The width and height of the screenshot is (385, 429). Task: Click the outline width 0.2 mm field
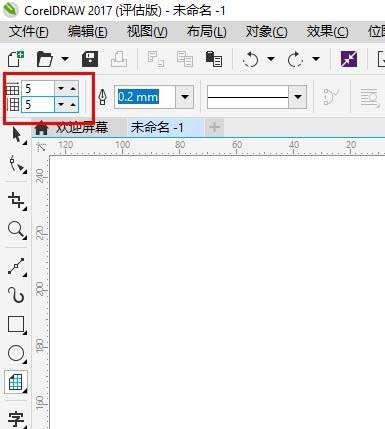(x=144, y=97)
